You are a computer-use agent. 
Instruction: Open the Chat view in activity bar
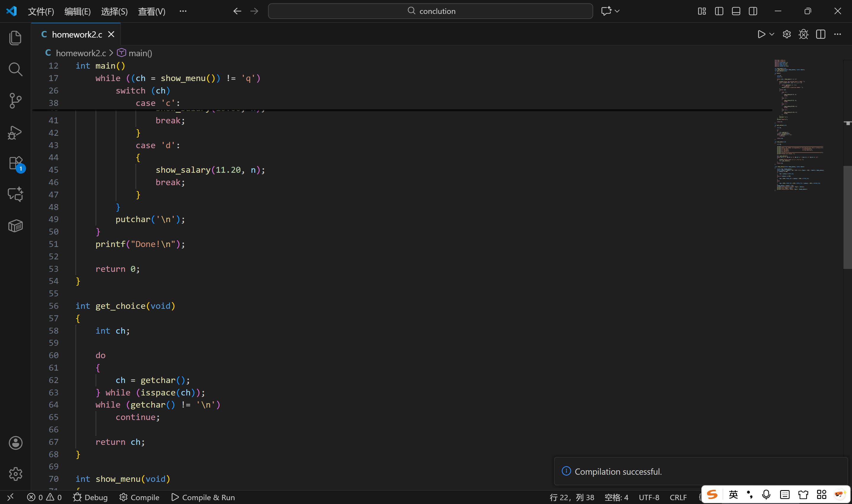pyautogui.click(x=15, y=194)
